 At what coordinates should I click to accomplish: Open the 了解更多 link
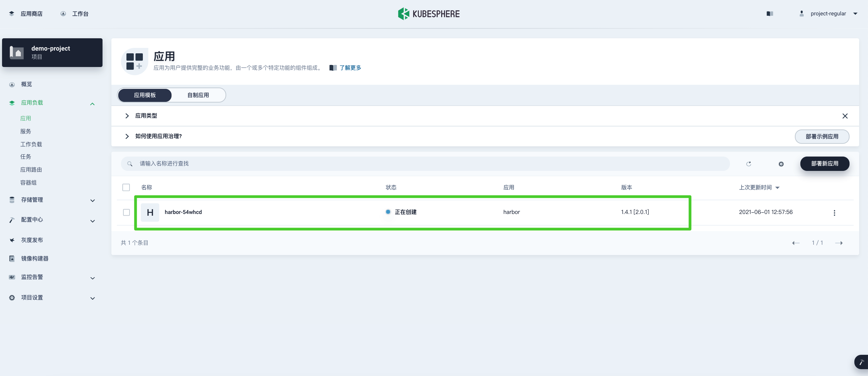(x=350, y=68)
